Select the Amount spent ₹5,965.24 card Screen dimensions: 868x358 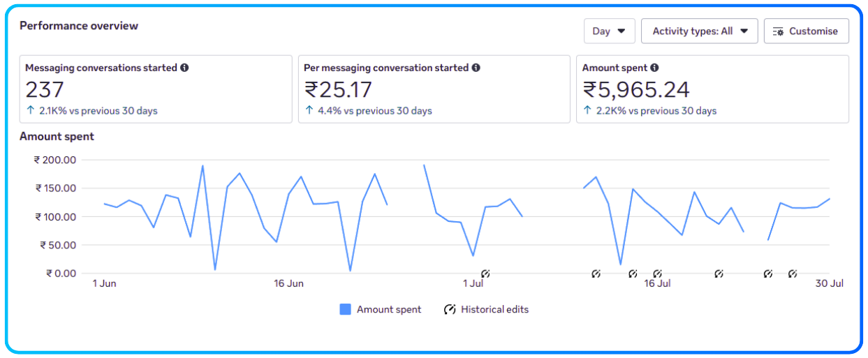click(712, 89)
